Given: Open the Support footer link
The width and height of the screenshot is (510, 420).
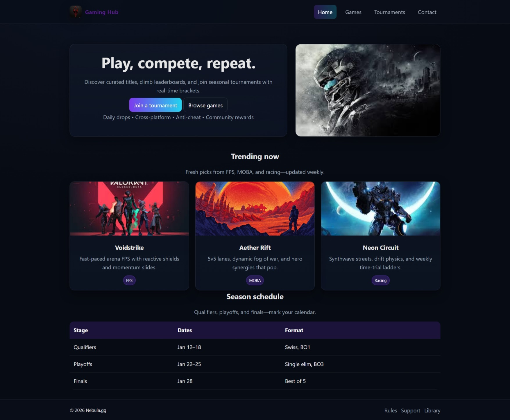Looking at the screenshot, I should point(410,410).
